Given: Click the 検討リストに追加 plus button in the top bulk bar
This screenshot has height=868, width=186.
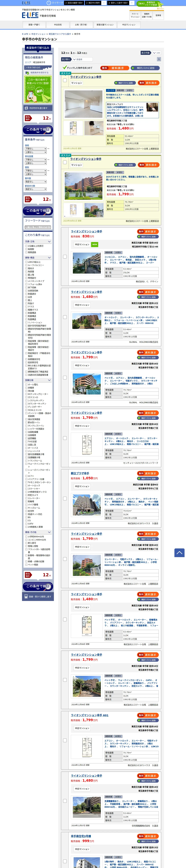Looking at the screenshot, I should (x=145, y=68).
